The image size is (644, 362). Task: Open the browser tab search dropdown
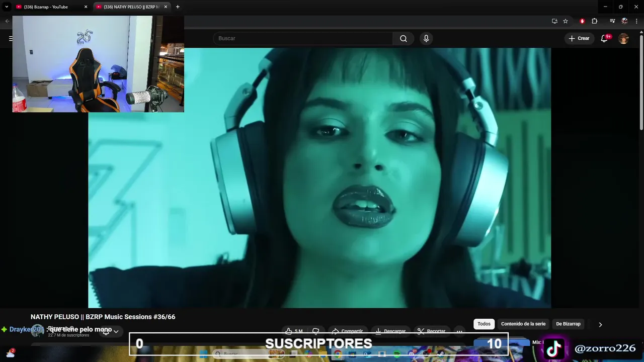pyautogui.click(x=7, y=7)
